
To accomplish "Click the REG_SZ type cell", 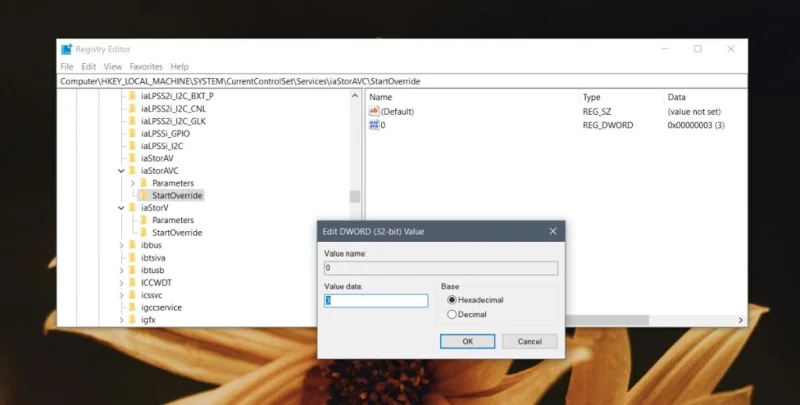I will pyautogui.click(x=596, y=111).
